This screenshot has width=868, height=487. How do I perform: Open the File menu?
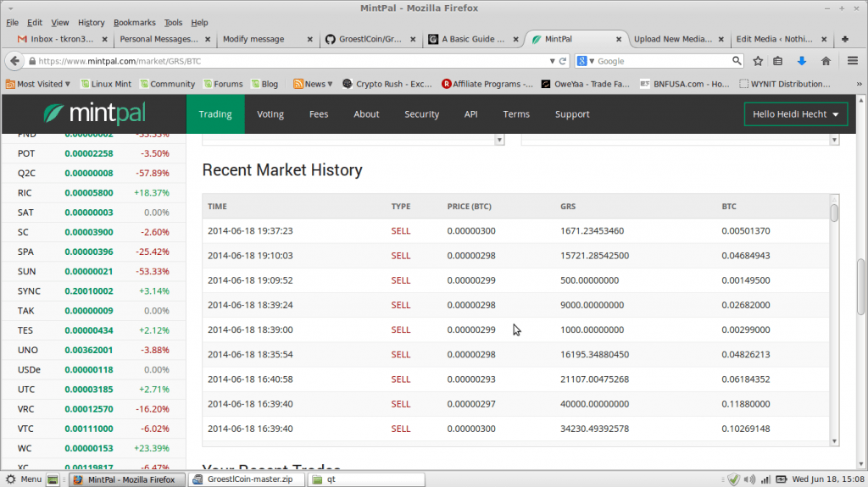[12, 23]
